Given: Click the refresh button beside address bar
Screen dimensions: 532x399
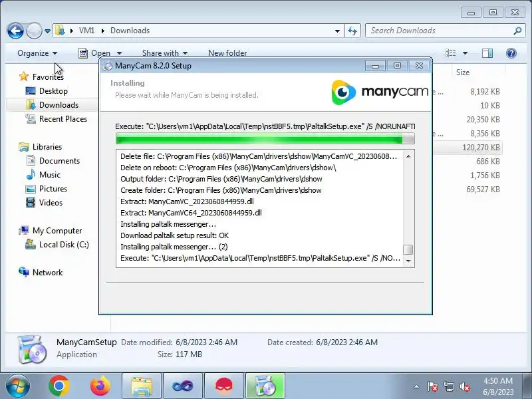Looking at the screenshot, I should click(352, 31).
